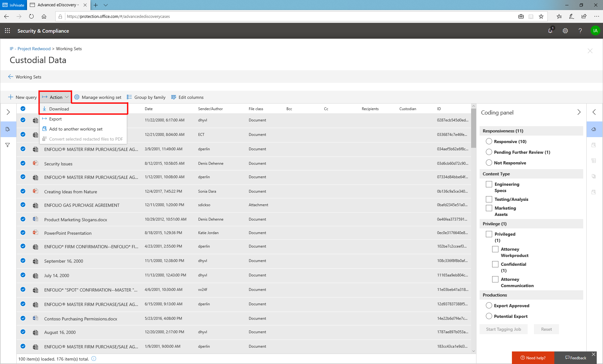Click the file type icon for PowerPoint Presentation

coord(35,233)
